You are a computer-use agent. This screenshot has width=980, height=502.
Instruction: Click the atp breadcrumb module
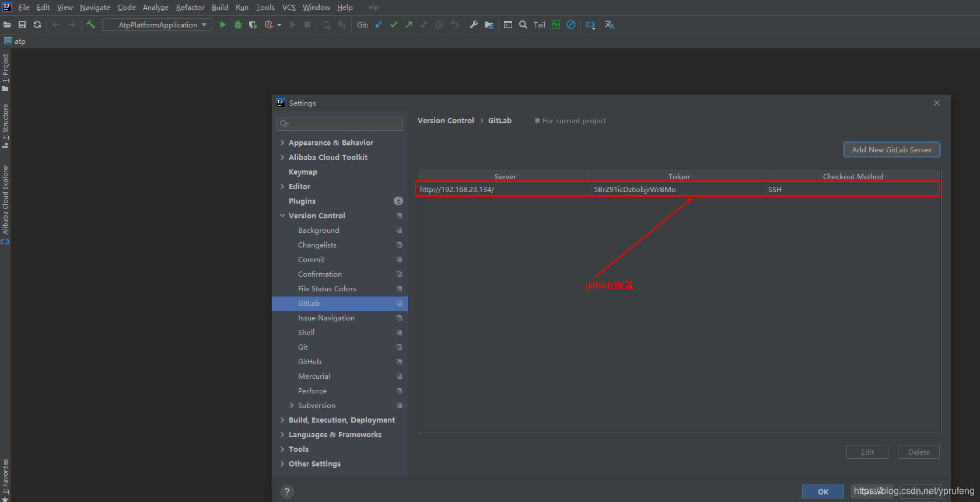pos(15,41)
